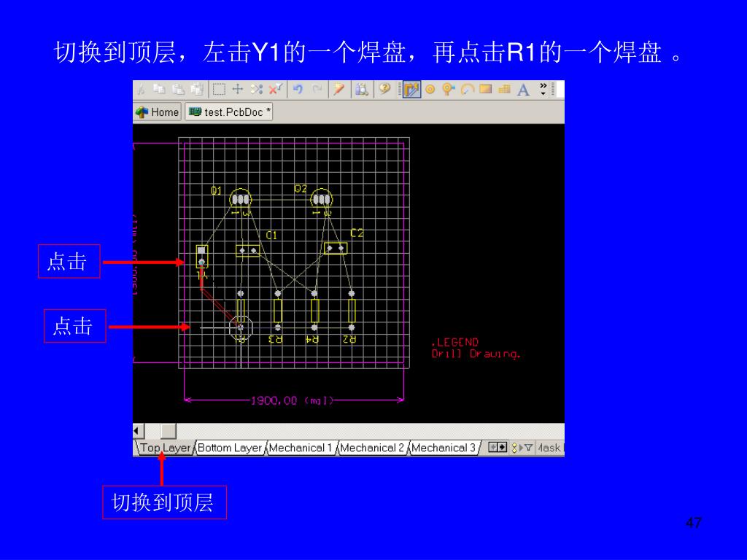Pick the Move Selection cross-arrows tool
Viewport: 747px width, 560px height.
point(237,89)
